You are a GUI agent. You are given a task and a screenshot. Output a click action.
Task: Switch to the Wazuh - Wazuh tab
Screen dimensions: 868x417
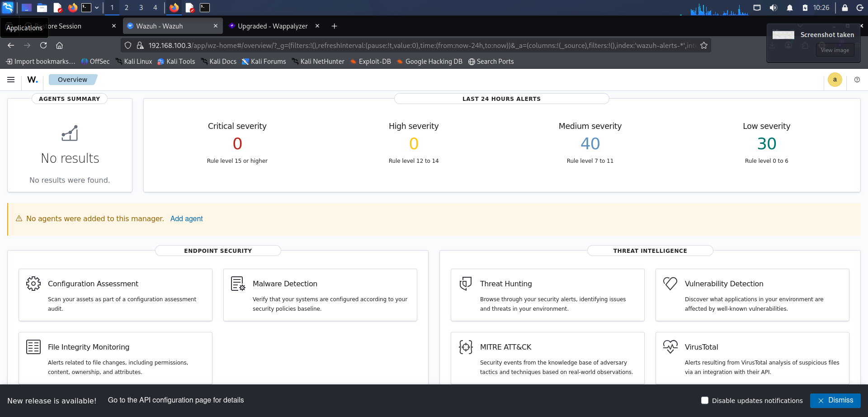tap(173, 26)
